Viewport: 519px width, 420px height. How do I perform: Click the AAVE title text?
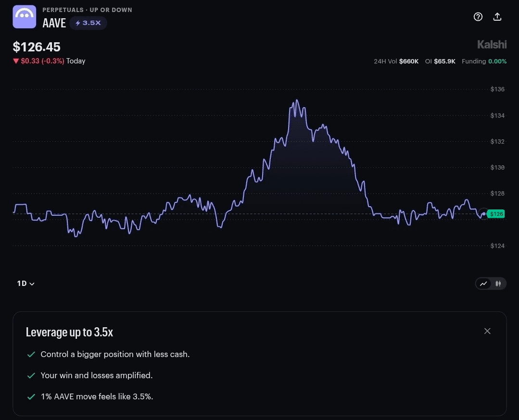(x=54, y=23)
